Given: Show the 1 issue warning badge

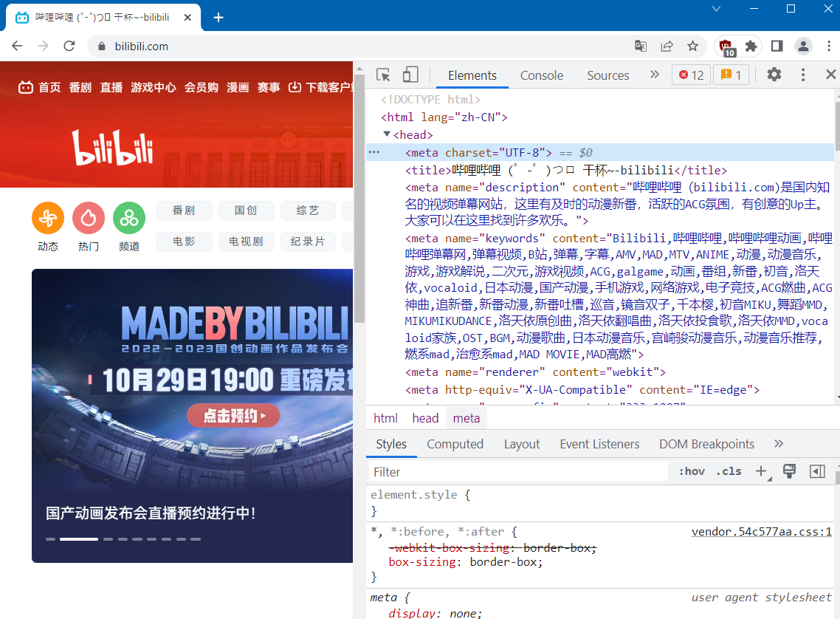Looking at the screenshot, I should pyautogui.click(x=731, y=75).
